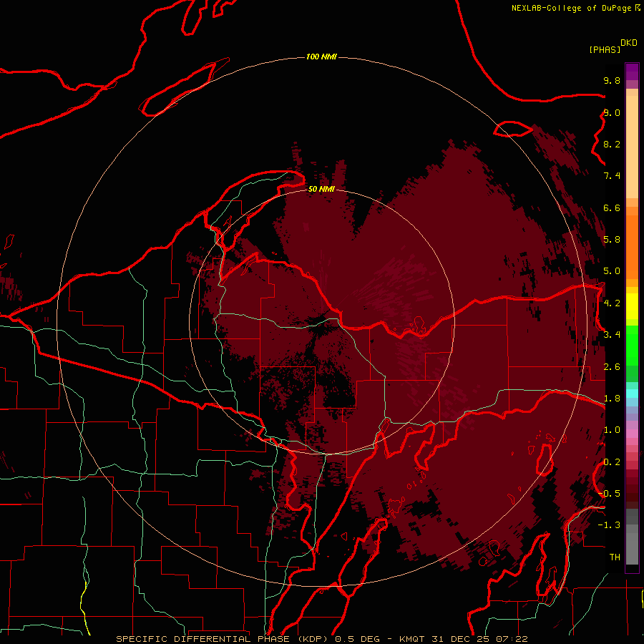
Task: Click the 9.8 value on the scale
Action: click(x=612, y=80)
